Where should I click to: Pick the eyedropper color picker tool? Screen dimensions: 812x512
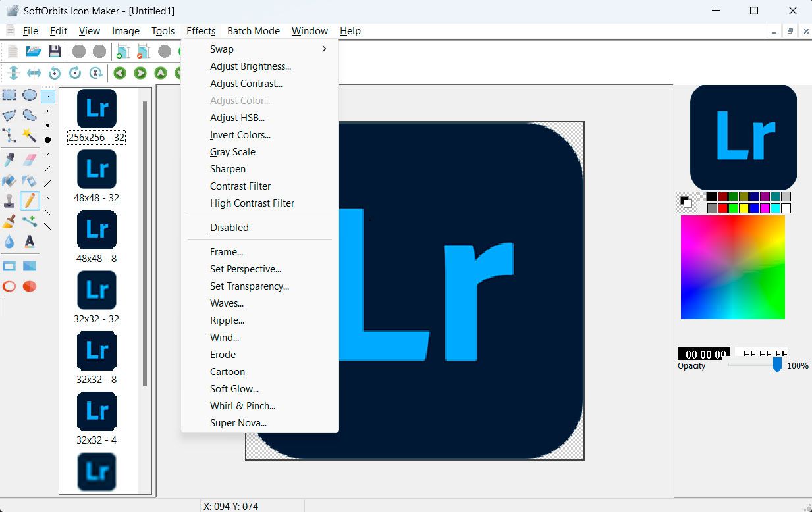click(x=9, y=160)
